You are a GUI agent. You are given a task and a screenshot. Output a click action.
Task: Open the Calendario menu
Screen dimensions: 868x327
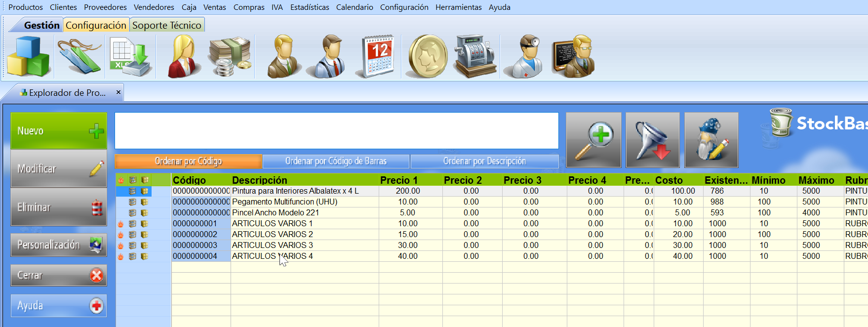[x=355, y=7]
